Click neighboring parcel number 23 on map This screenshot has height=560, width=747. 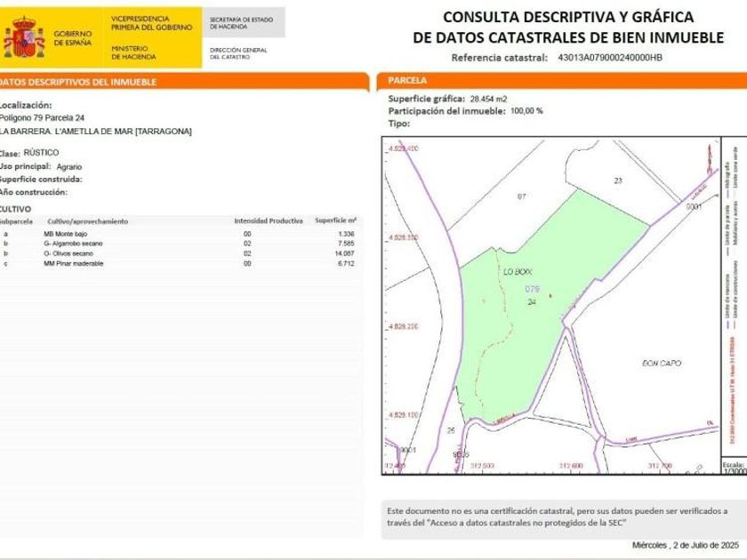coord(618,180)
